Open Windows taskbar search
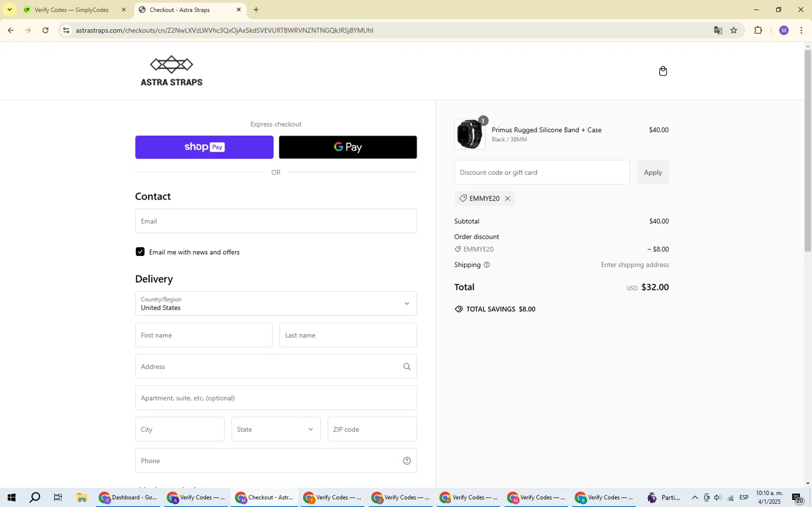Image resolution: width=812 pixels, height=507 pixels. pos(35,498)
